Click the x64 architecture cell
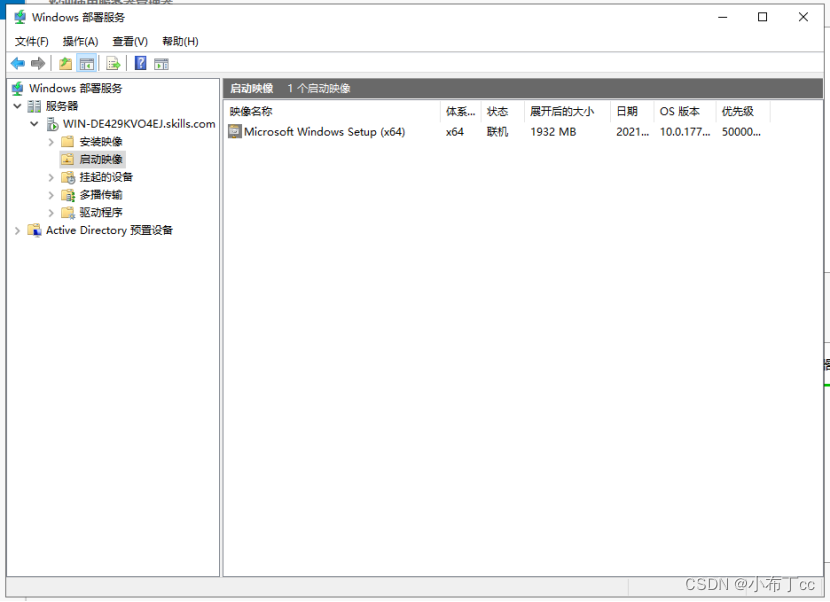Image resolution: width=830 pixels, height=602 pixels. pos(455,132)
